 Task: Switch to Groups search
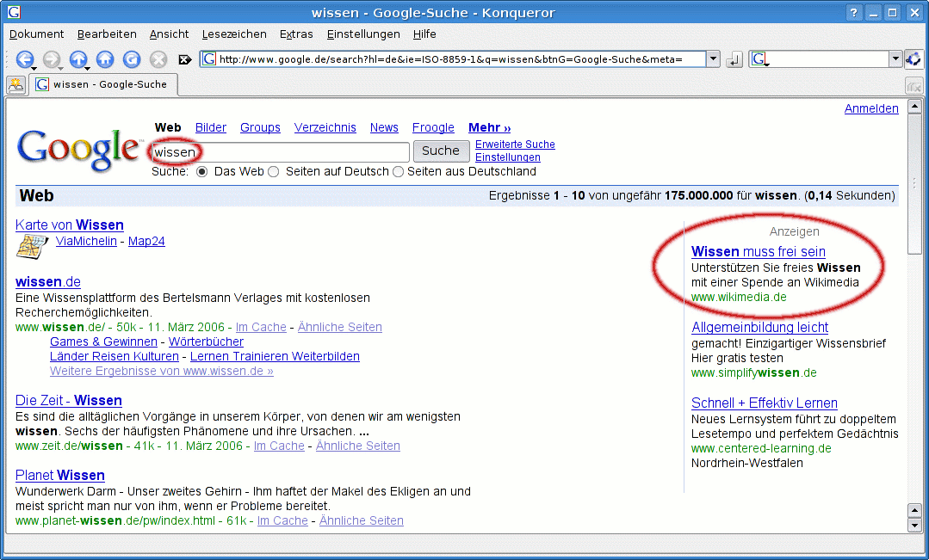point(260,127)
